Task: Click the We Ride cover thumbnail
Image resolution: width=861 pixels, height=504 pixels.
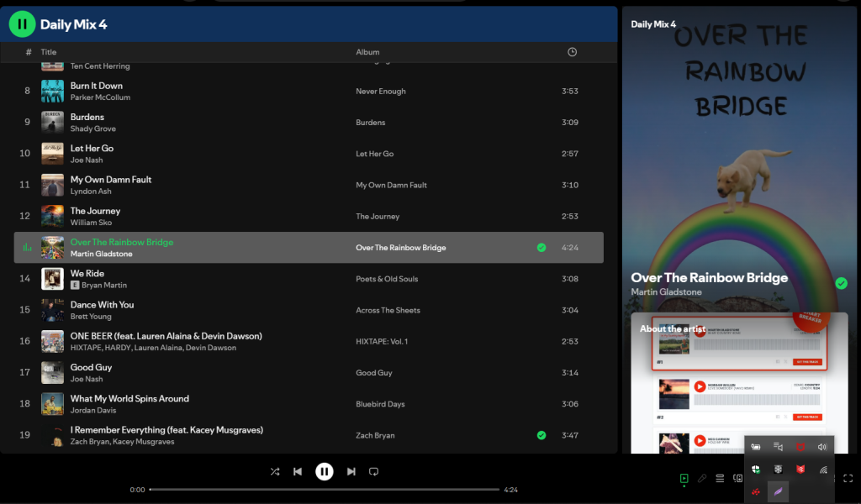Action: [52, 279]
